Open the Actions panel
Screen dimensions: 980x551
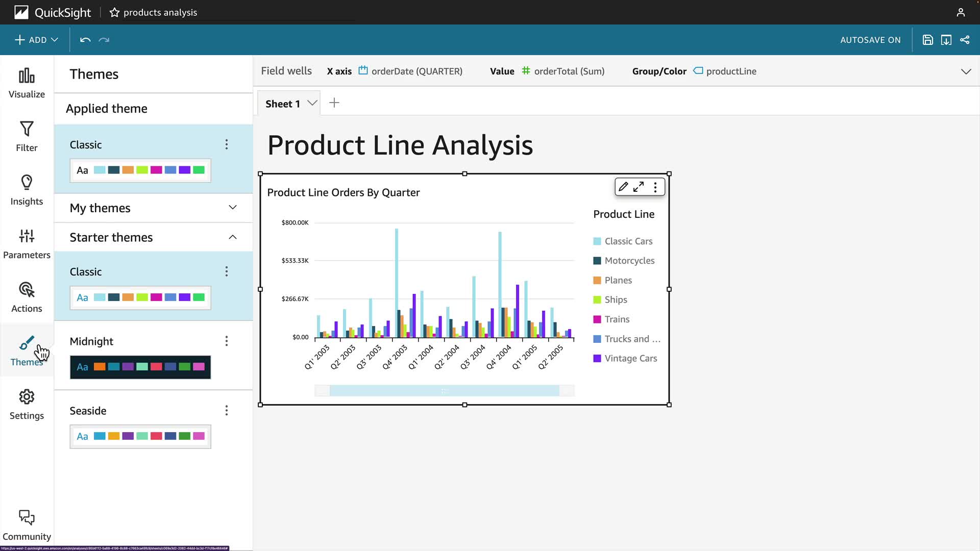coord(27,297)
